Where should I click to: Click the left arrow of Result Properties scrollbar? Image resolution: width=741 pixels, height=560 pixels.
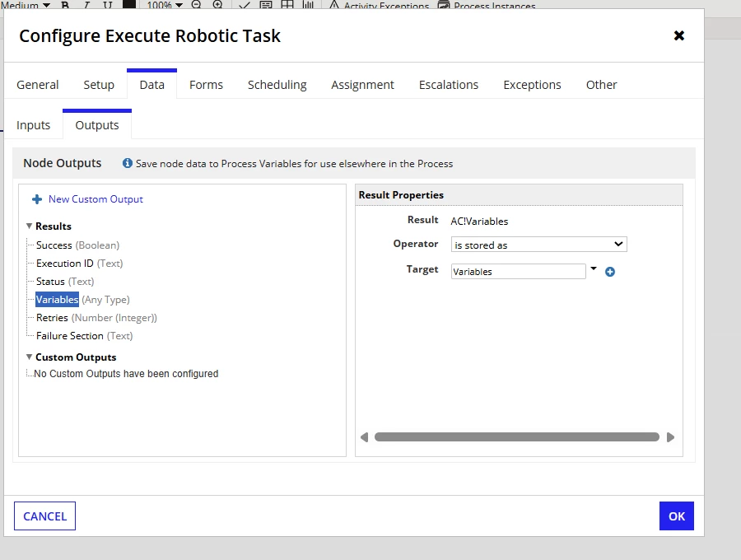tap(364, 437)
